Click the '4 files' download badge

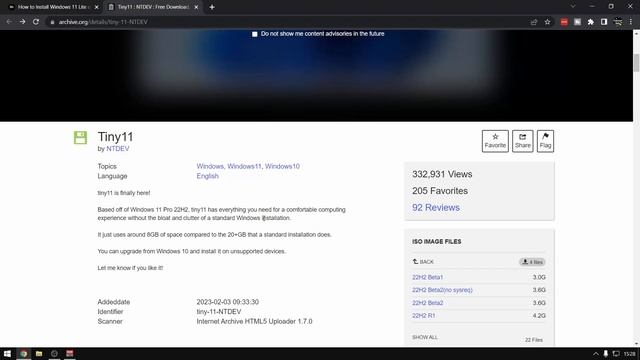point(532,262)
